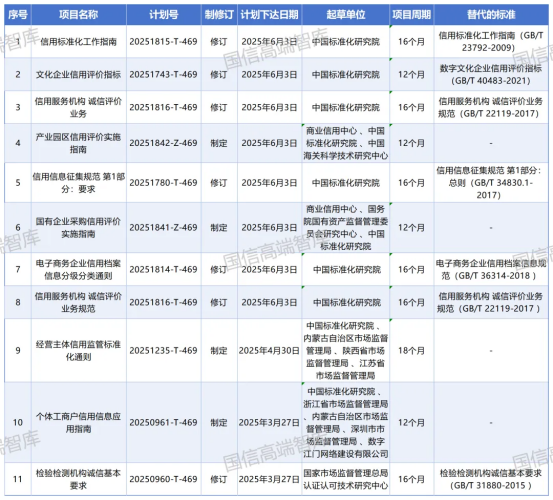The image size is (553, 500).
Task: Select plan number 20250961-T-469
Action: point(163,423)
